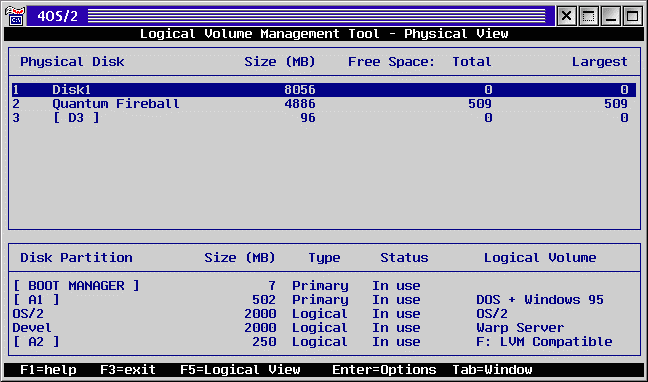
Task: Click the 4886 size value
Action: [300, 104]
